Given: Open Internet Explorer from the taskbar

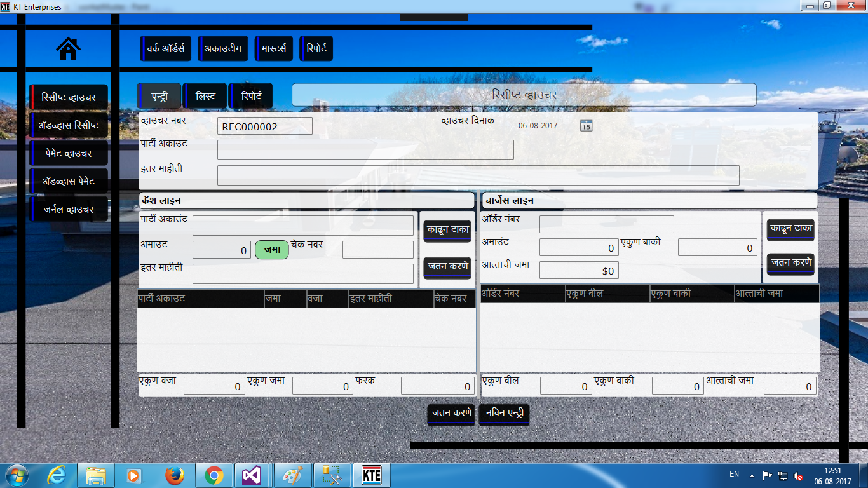Looking at the screenshot, I should click(x=57, y=475).
